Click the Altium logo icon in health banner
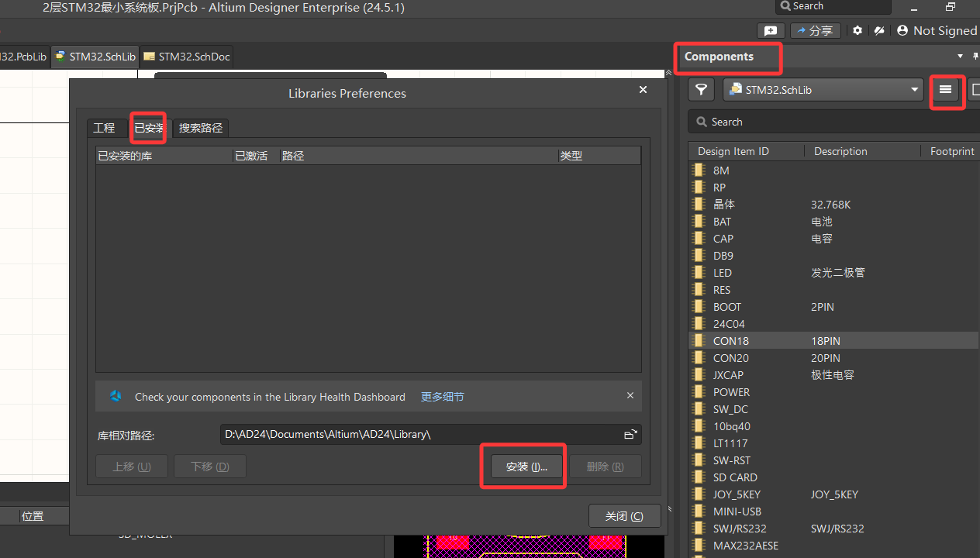The width and height of the screenshot is (980, 558). (x=116, y=396)
